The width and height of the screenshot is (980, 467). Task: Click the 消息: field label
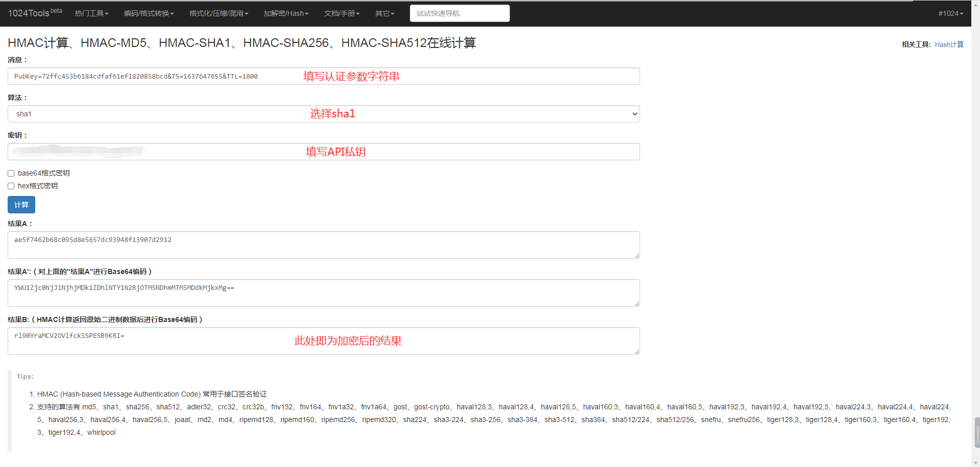tap(17, 60)
